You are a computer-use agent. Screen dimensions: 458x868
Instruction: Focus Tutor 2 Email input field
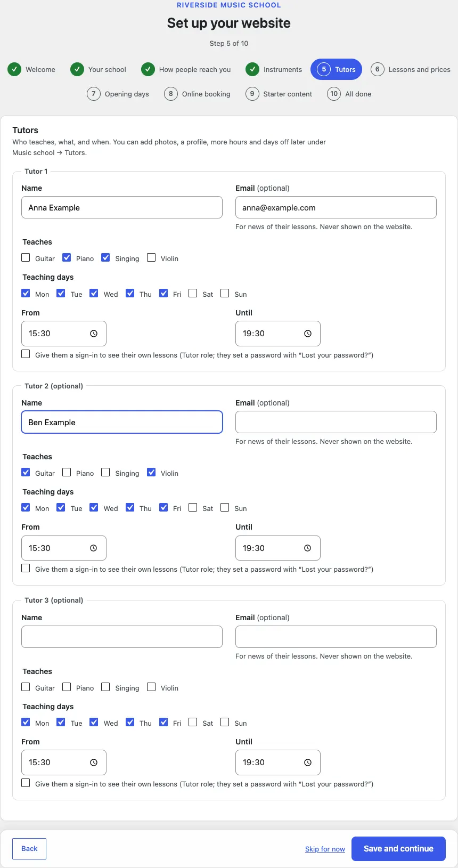tap(336, 422)
